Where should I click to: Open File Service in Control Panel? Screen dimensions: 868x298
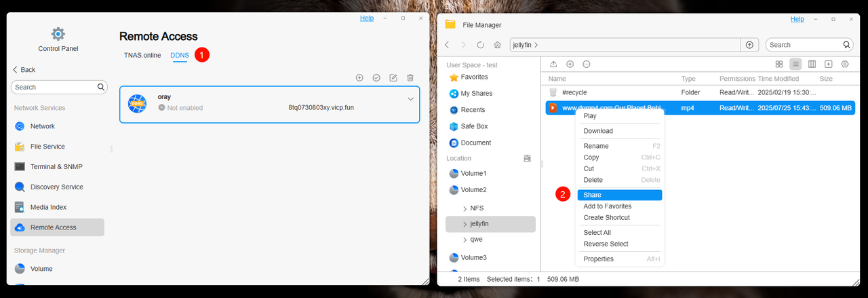(58, 147)
